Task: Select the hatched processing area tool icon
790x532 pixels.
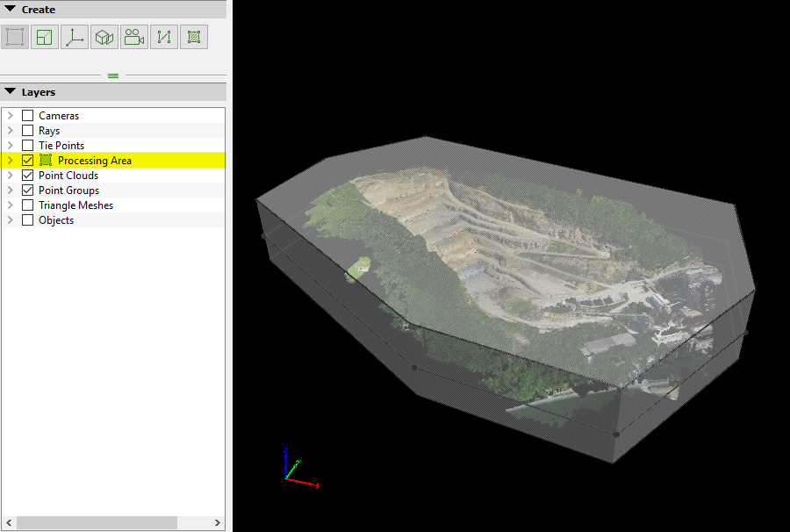Action: coord(194,37)
